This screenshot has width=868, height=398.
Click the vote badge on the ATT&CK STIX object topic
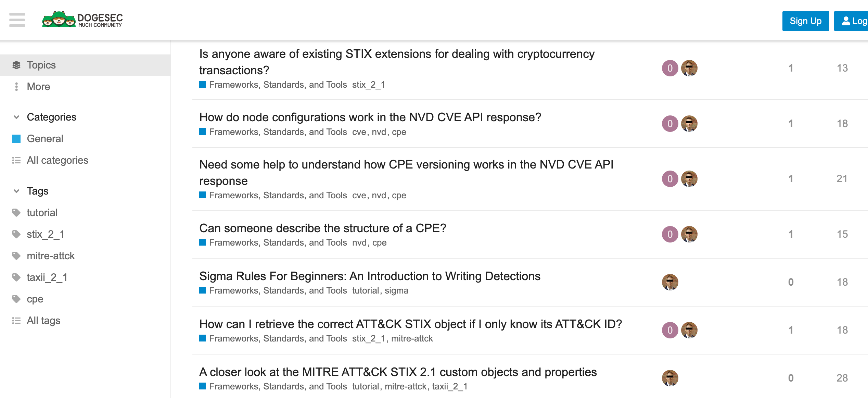[x=670, y=330]
